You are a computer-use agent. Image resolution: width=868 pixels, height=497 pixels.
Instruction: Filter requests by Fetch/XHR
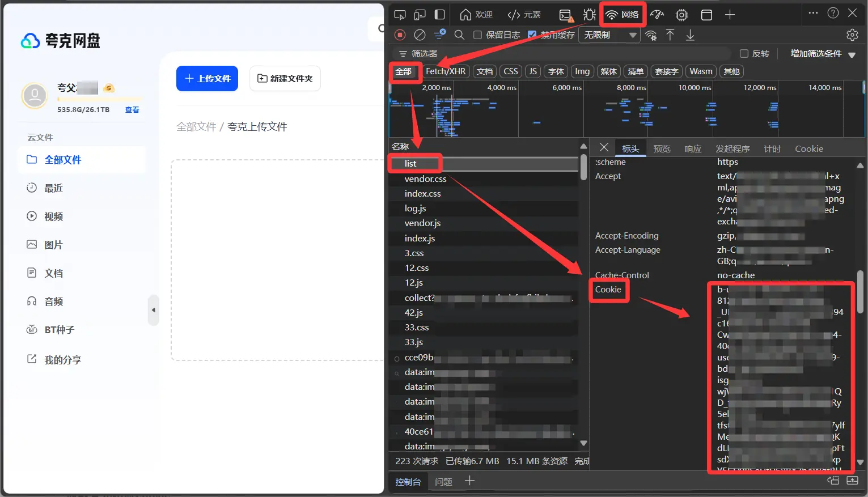(445, 71)
